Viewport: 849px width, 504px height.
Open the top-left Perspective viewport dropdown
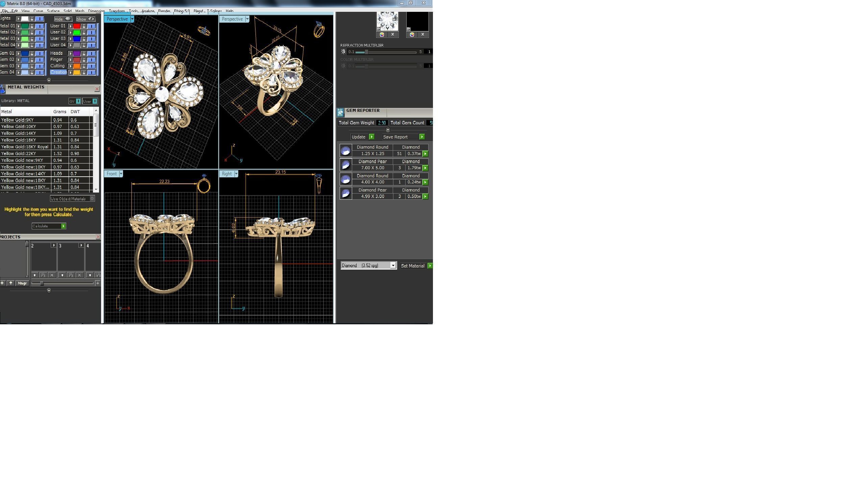click(132, 19)
